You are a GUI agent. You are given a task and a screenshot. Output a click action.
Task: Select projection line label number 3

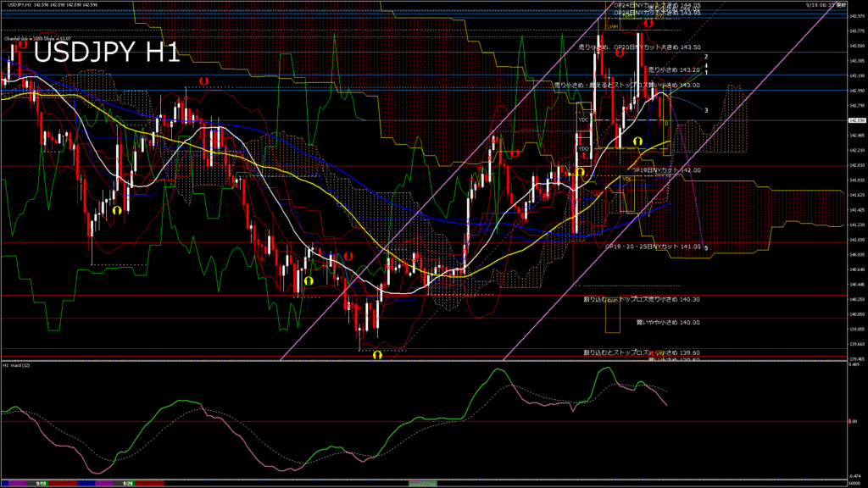(x=706, y=110)
